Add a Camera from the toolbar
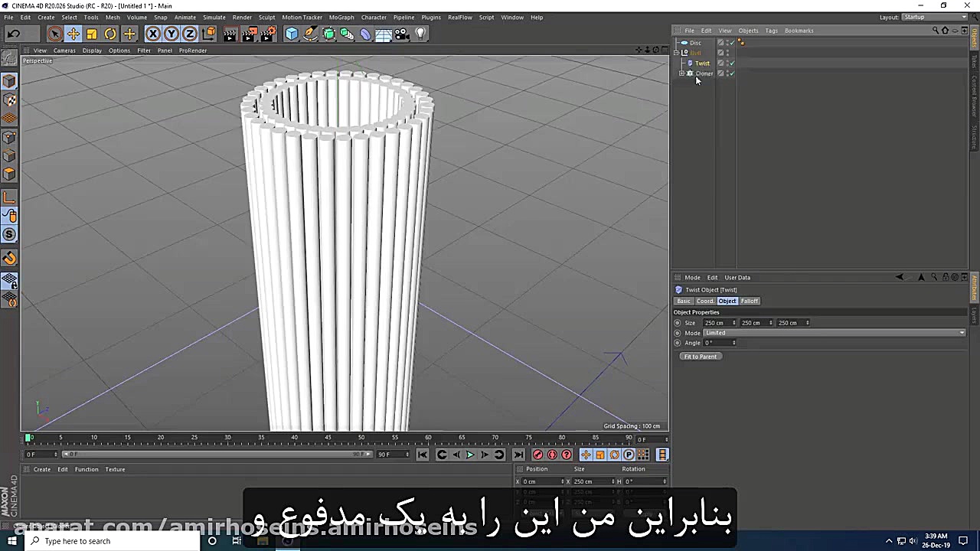Screen dimensions: 980x551 [401, 33]
